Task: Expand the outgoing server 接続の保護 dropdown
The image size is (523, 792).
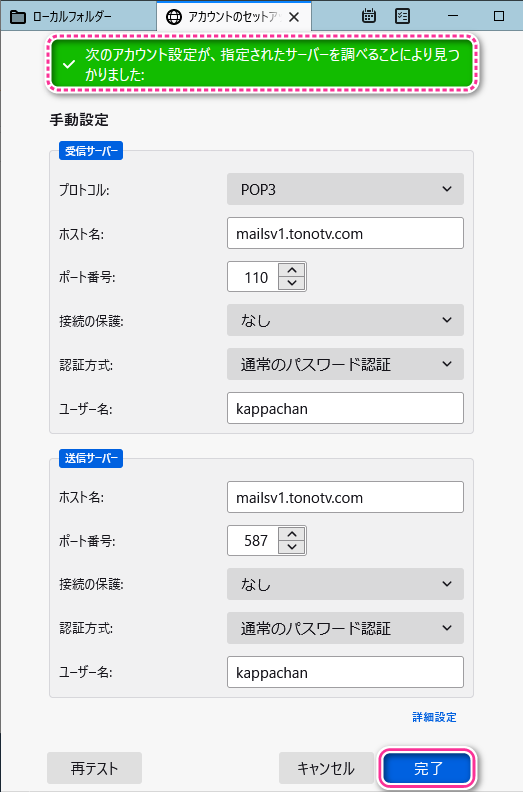Action: [345, 584]
